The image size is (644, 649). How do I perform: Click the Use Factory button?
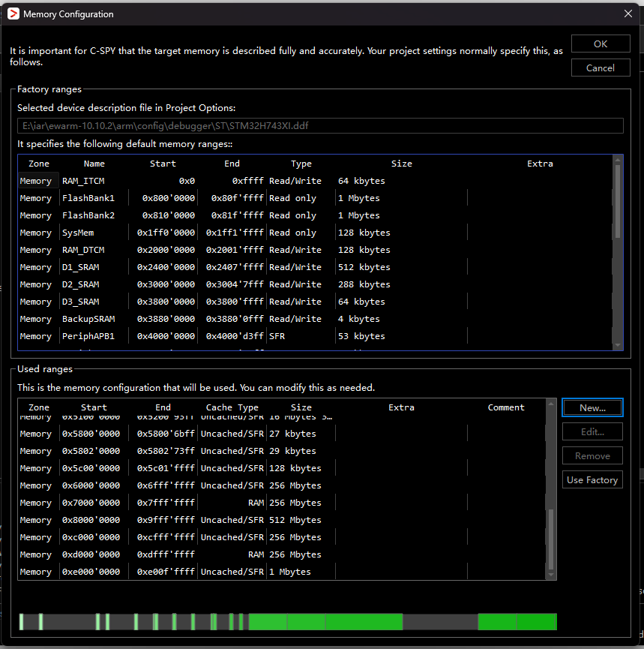click(592, 479)
